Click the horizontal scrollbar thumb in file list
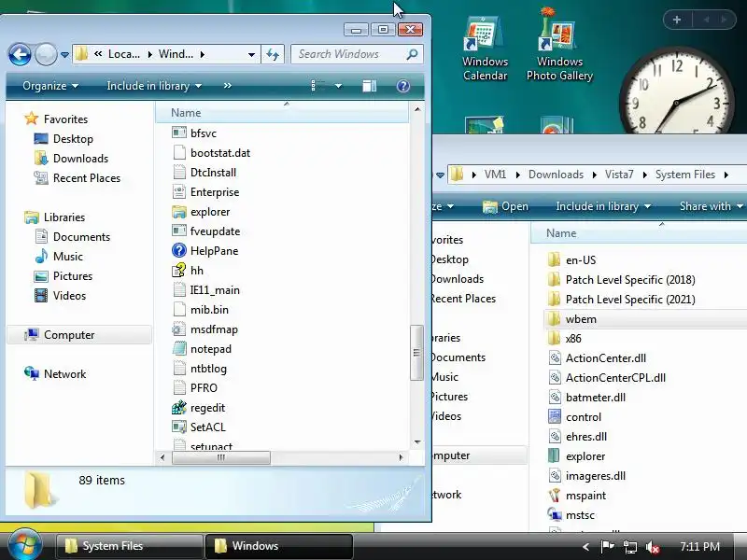 point(220,457)
